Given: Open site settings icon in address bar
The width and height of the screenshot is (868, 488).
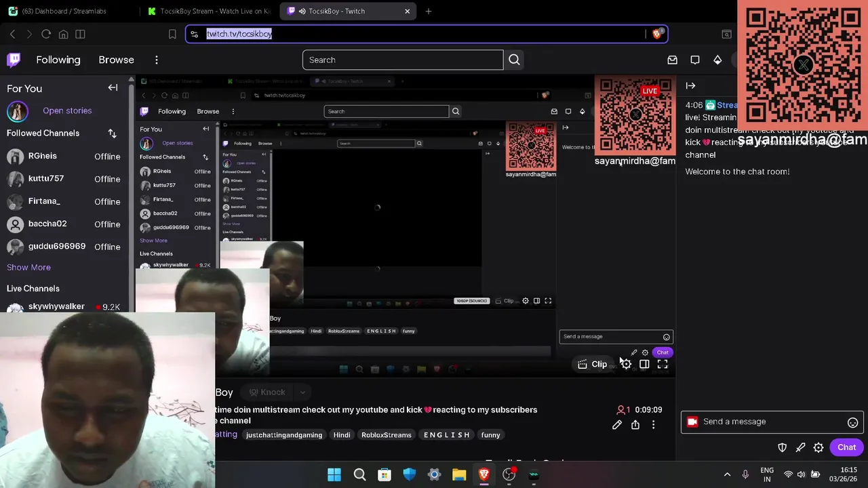Looking at the screenshot, I should [194, 34].
